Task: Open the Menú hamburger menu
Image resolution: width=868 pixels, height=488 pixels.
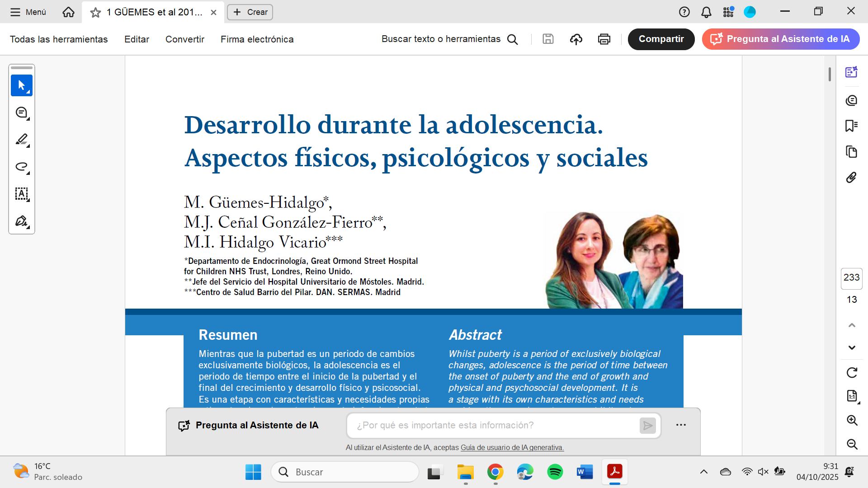Action: [x=28, y=12]
